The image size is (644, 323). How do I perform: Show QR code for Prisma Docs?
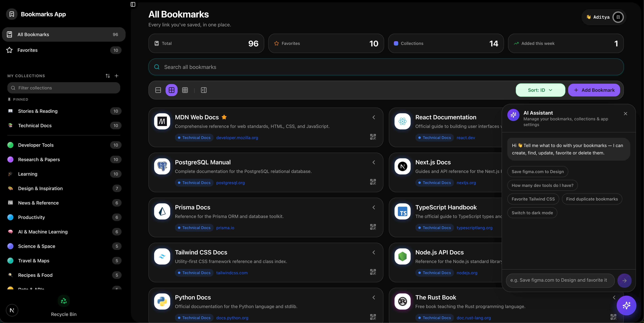pyautogui.click(x=373, y=227)
